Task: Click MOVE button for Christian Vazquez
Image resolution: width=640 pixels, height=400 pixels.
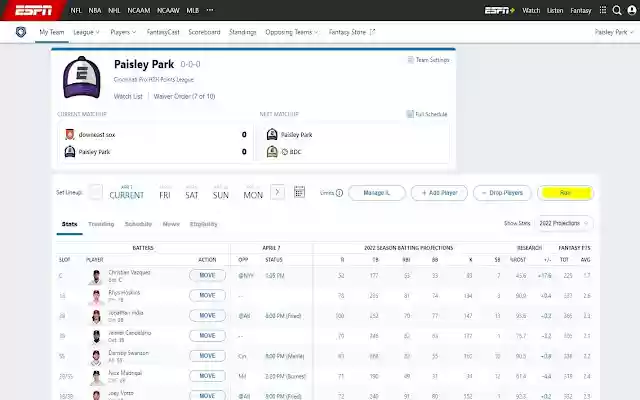Action: pos(207,275)
